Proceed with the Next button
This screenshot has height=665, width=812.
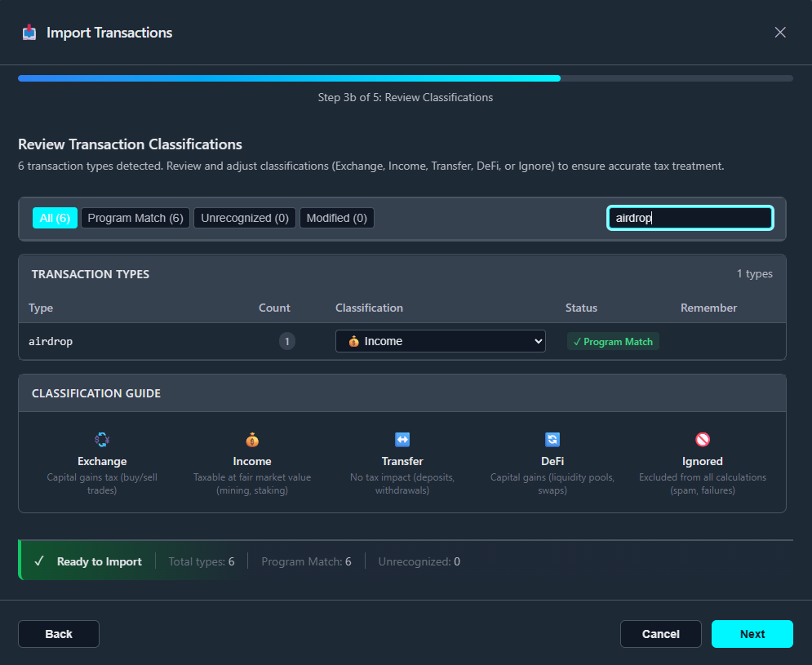(x=752, y=634)
